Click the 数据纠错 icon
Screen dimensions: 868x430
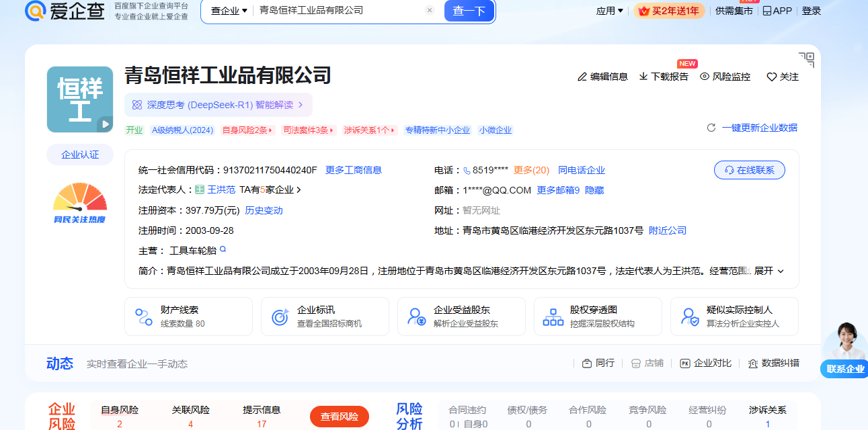(x=753, y=363)
